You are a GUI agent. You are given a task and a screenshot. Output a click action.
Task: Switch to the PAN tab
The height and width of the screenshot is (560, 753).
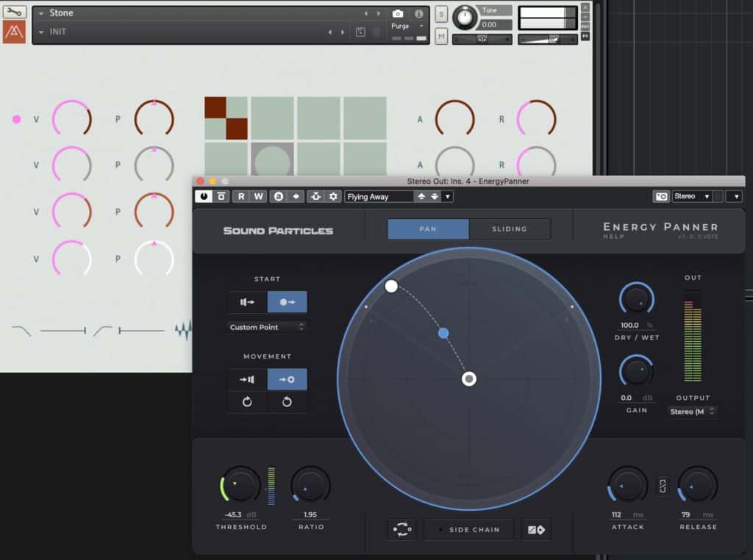coord(428,229)
